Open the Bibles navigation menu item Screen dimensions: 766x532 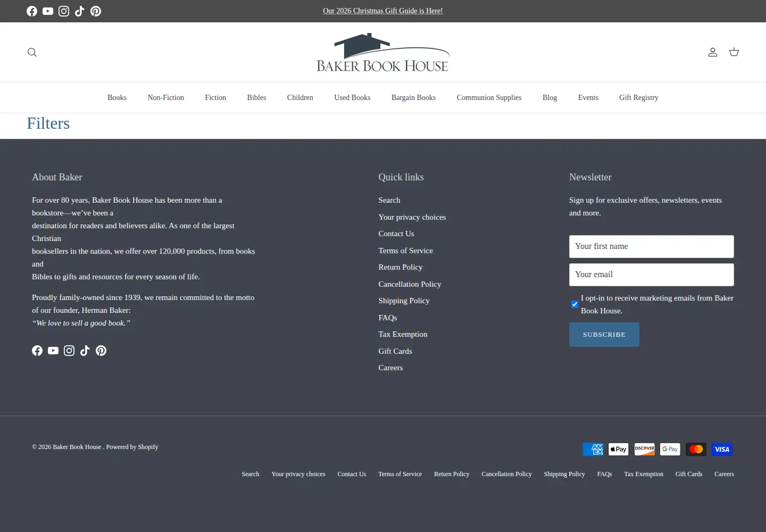(256, 98)
